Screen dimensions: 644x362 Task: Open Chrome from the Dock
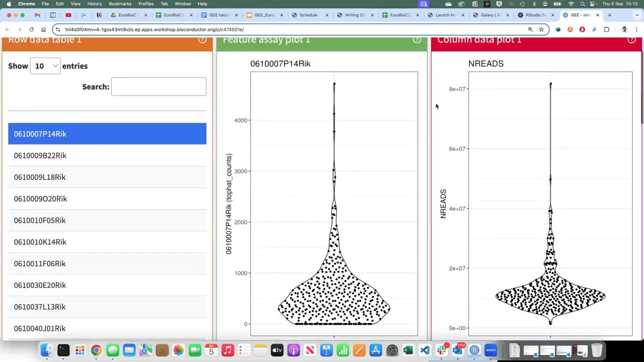[96, 350]
